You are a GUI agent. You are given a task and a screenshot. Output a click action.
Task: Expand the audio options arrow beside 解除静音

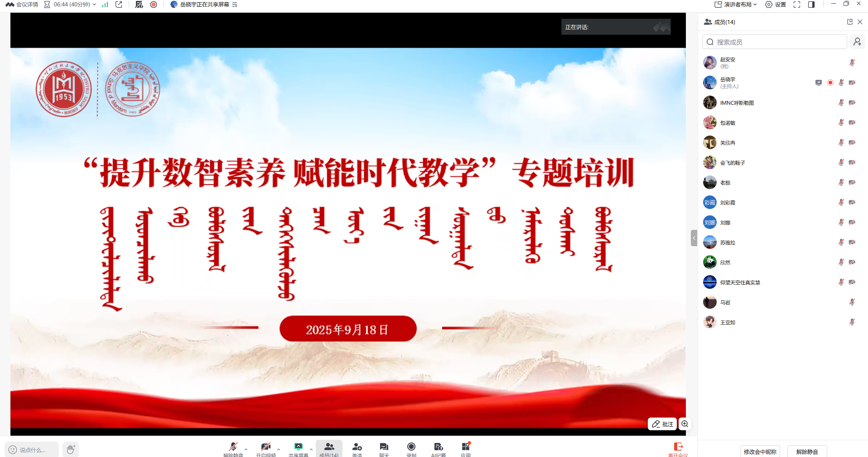point(246,449)
